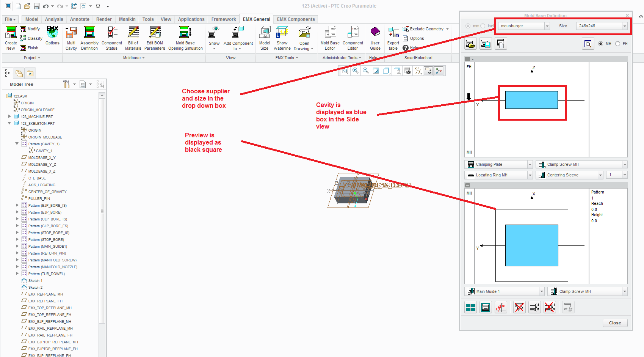Switch to EMX Components tab
Image resolution: width=644 pixels, height=357 pixels.
coord(296,19)
